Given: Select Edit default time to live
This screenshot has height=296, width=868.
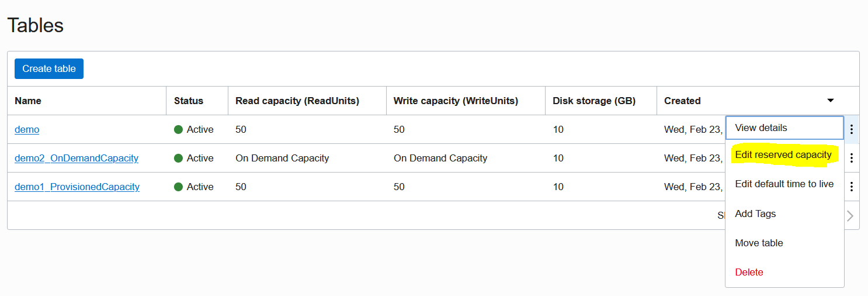Looking at the screenshot, I should pos(784,184).
